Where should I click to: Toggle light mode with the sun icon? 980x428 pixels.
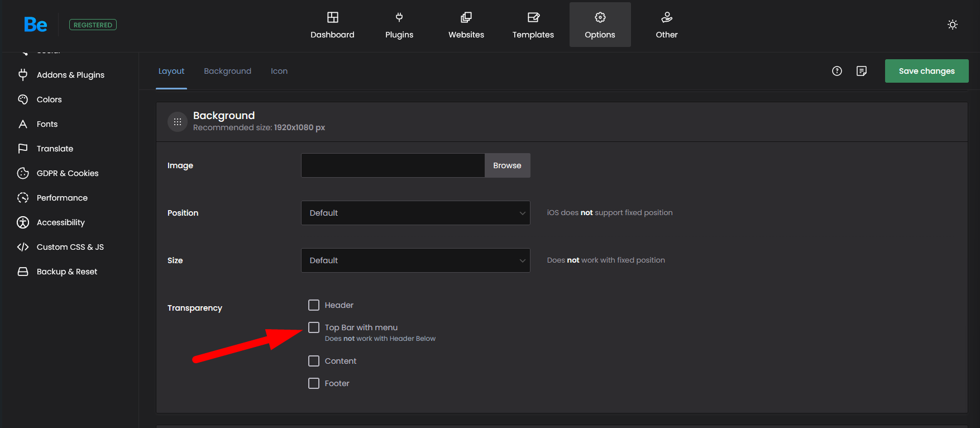(953, 25)
